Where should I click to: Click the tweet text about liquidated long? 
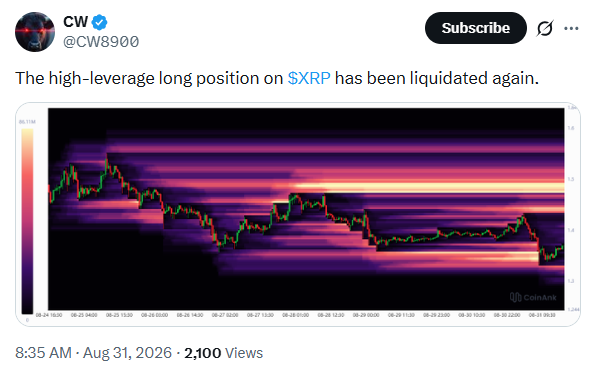(x=277, y=78)
